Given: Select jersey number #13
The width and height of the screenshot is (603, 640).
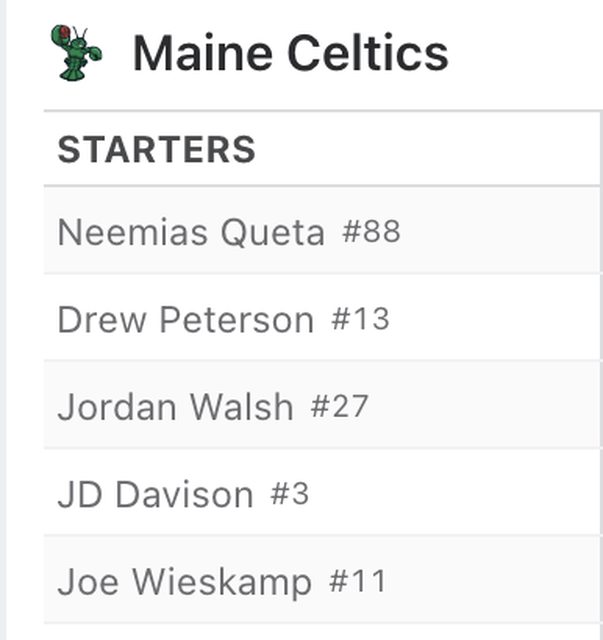Looking at the screenshot, I should coord(360,320).
